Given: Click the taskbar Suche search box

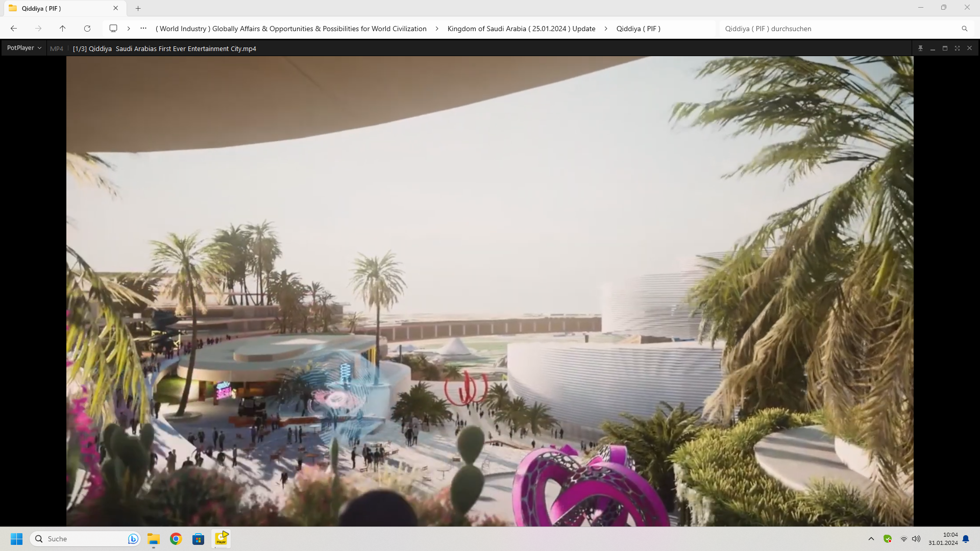Looking at the screenshot, I should click(x=85, y=539).
